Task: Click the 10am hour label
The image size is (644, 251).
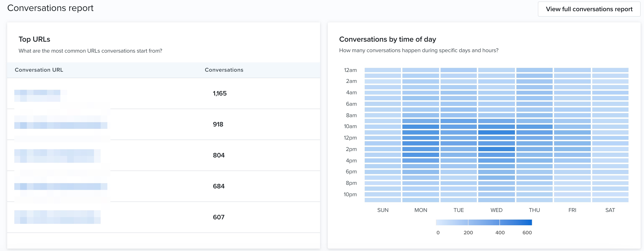Action: pos(350,126)
